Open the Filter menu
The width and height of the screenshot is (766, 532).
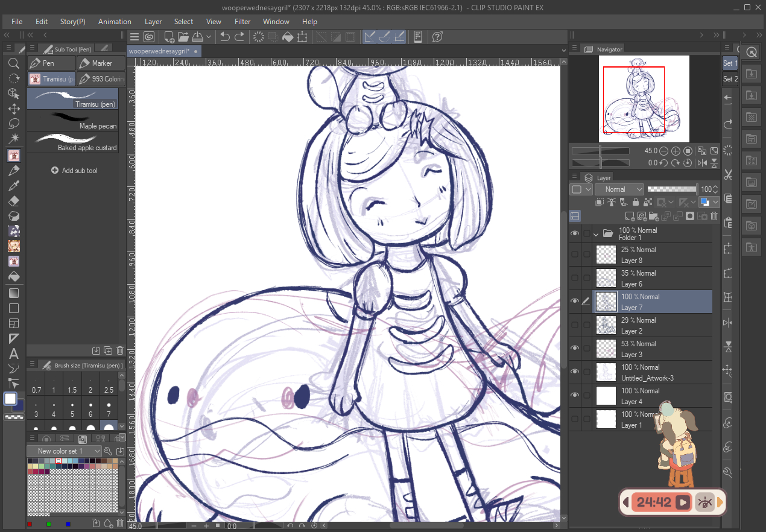coord(242,22)
